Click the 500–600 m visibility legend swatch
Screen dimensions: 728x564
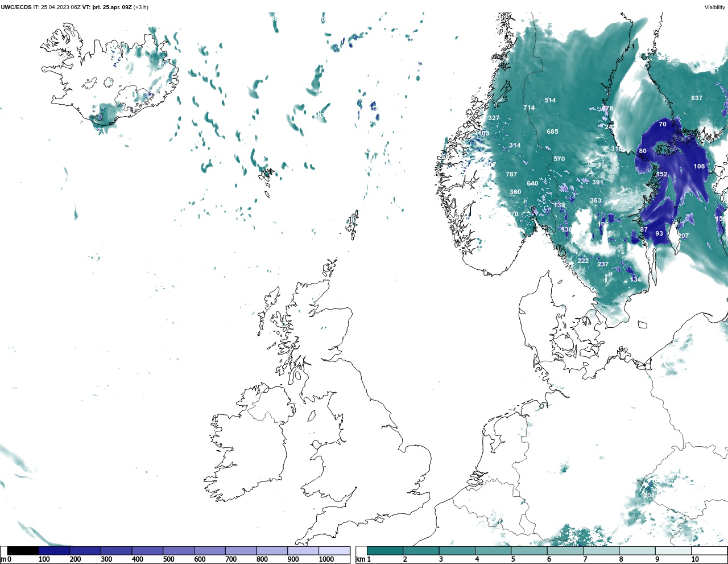tap(179, 550)
